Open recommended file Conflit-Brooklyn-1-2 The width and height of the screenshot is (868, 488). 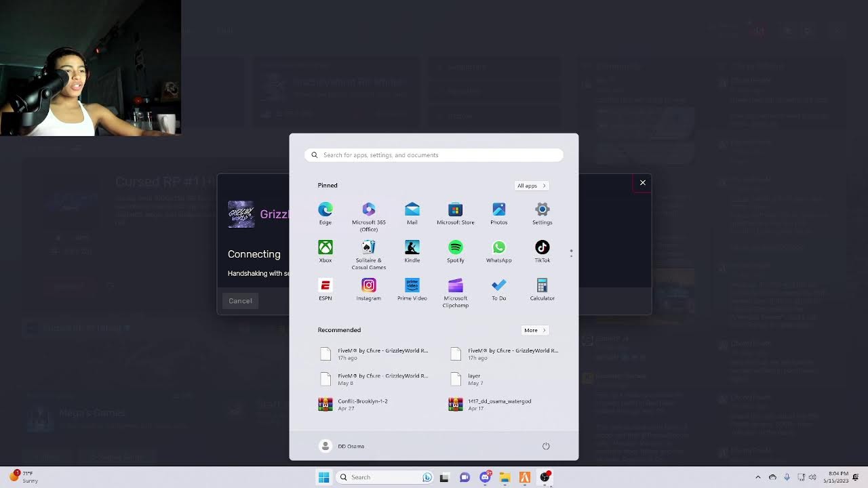tap(374, 405)
